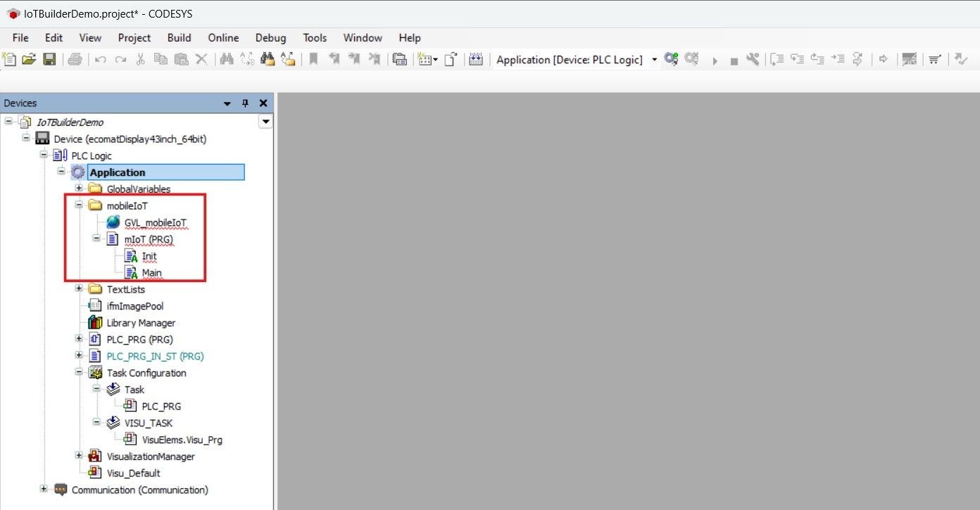Open the Online menu
The width and height of the screenshot is (980, 510).
(x=223, y=38)
